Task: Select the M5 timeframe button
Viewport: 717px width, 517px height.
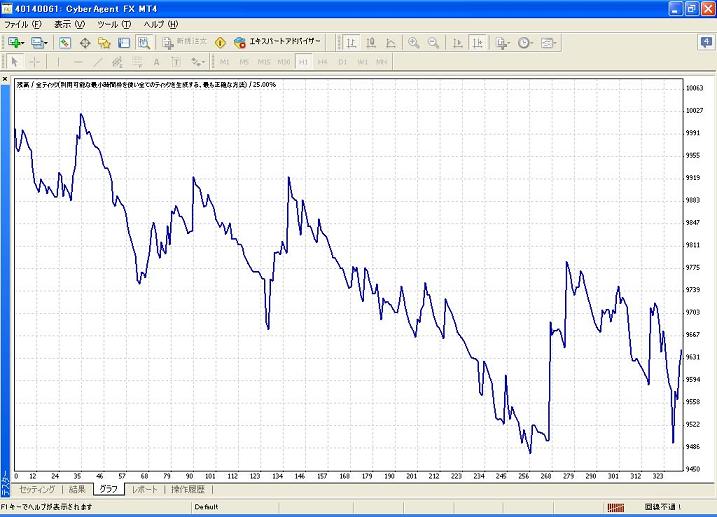Action: tap(244, 61)
